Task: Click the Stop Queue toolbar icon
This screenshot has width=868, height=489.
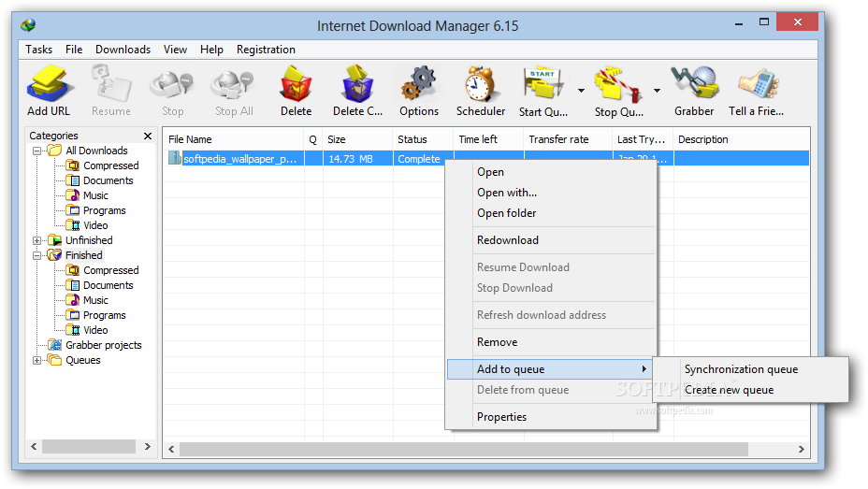Action: click(618, 84)
